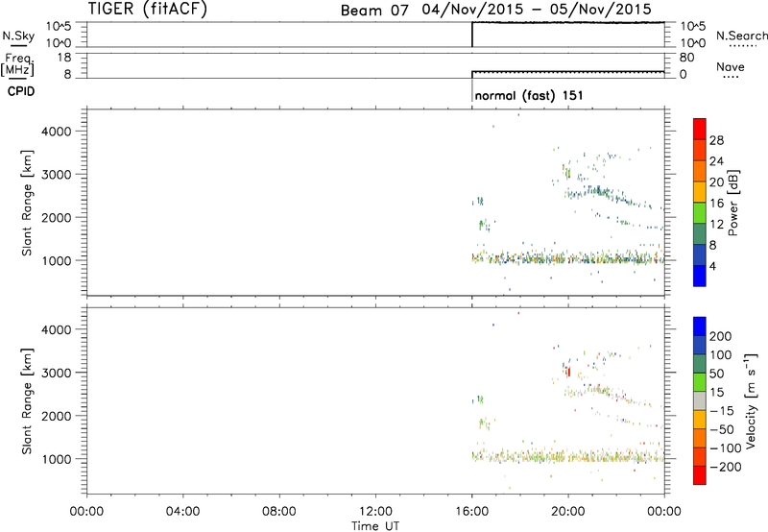Select the "Freq. [MHz]" axis label
Viewport: 768px width, 532px height.
pyautogui.click(x=17, y=64)
